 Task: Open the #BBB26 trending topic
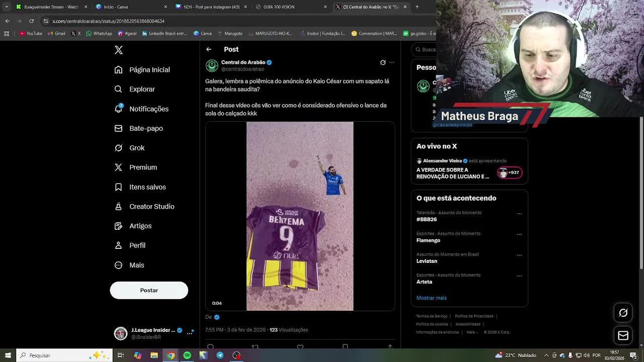click(x=427, y=219)
